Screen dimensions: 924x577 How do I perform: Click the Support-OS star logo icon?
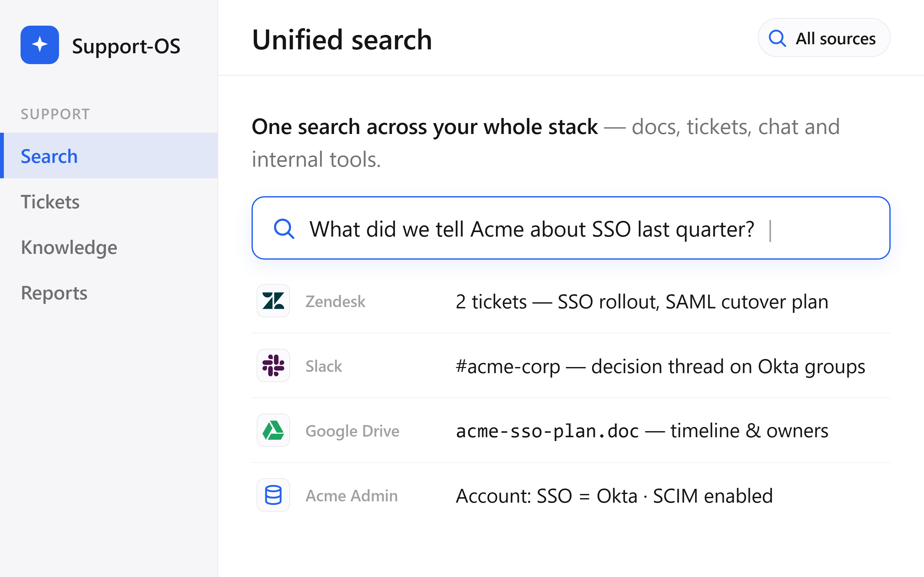click(40, 45)
